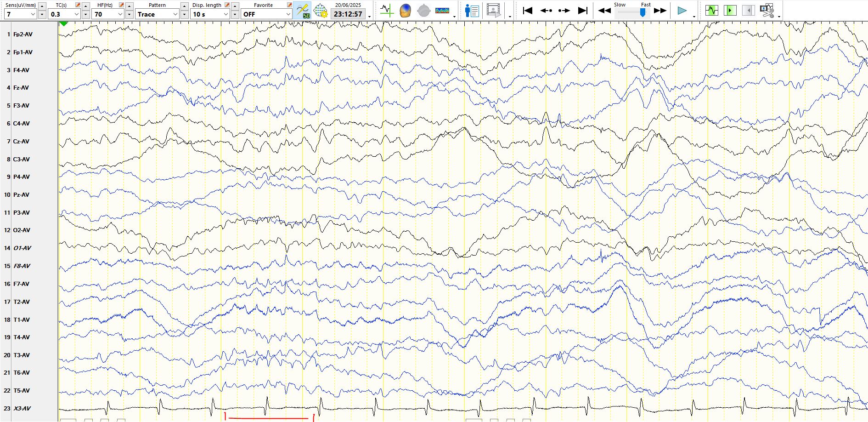
Task: Click the 23:12:57 time display
Action: coord(348,14)
